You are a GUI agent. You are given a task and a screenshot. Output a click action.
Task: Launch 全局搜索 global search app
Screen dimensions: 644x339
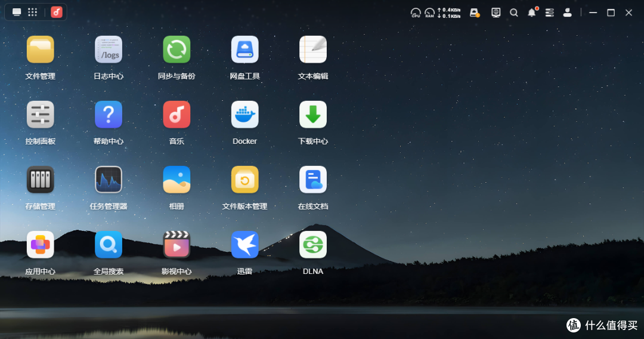[109, 245]
